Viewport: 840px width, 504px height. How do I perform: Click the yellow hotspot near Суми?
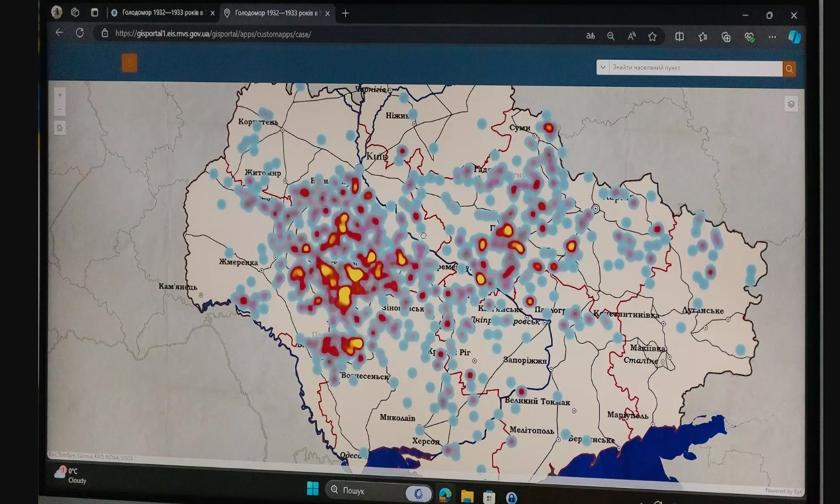click(x=548, y=127)
